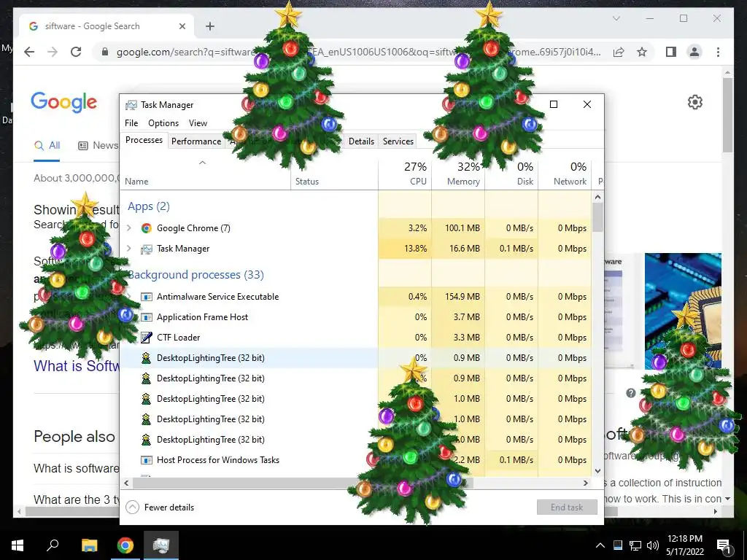Viewport: 747px width, 560px height.
Task: Open Chrome tab search dropdown arrow
Action: [616, 18]
